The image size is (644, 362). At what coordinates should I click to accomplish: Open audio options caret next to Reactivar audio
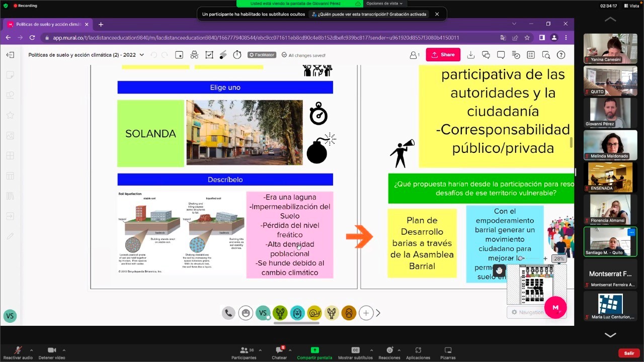tap(31, 350)
